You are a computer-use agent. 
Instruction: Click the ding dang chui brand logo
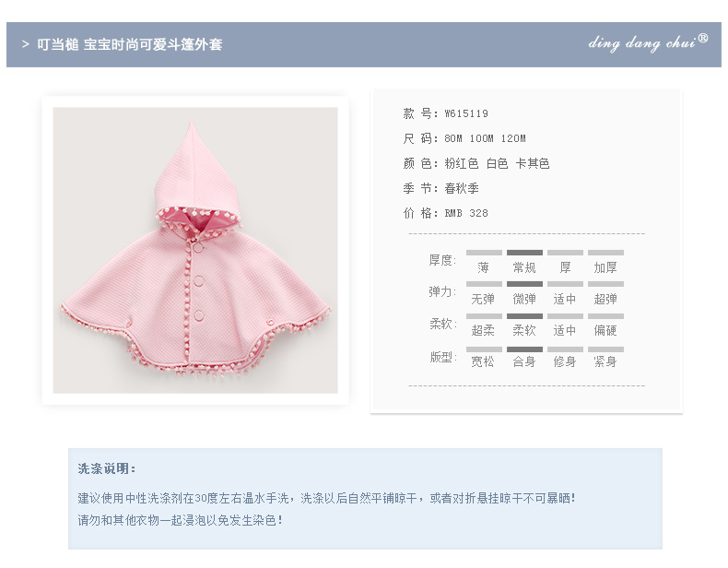[648, 42]
